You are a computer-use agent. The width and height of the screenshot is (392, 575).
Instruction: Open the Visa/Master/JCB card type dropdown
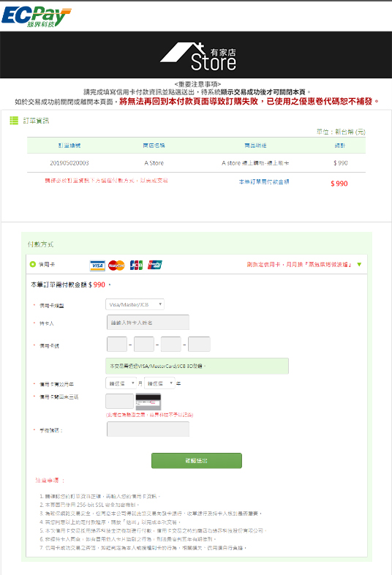[135, 304]
